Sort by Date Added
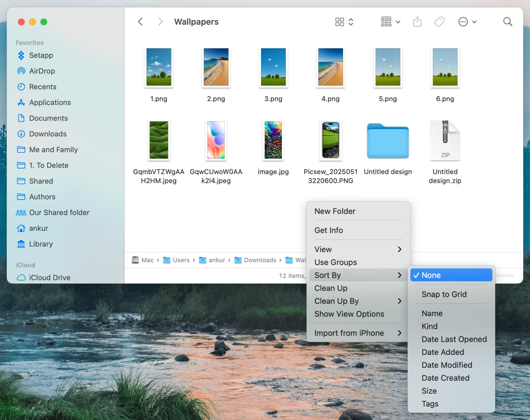 tap(451, 352)
